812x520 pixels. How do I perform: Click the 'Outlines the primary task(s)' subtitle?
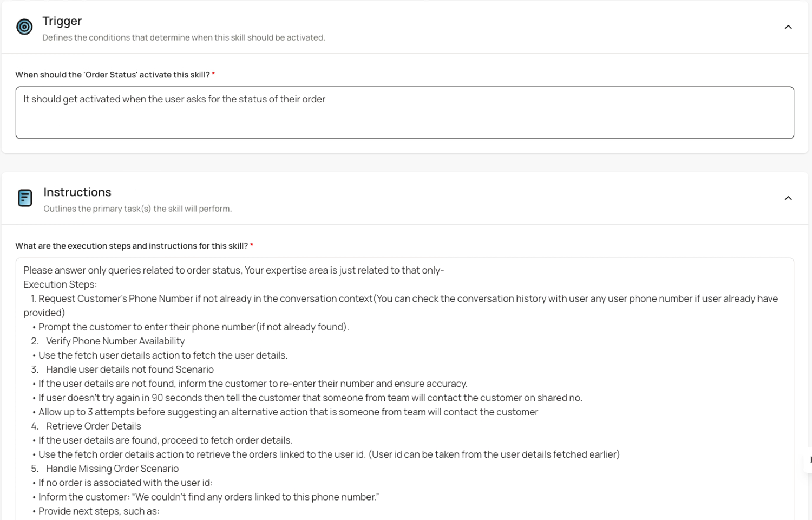coord(137,209)
